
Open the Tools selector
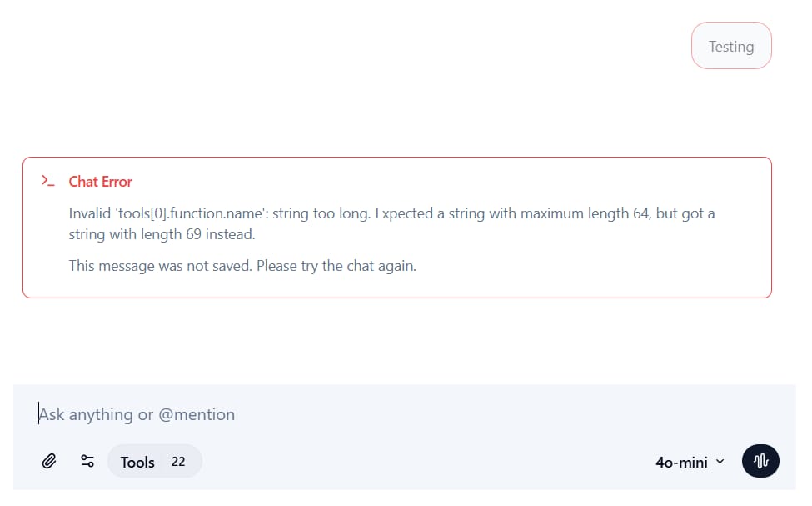pyautogui.click(x=154, y=461)
